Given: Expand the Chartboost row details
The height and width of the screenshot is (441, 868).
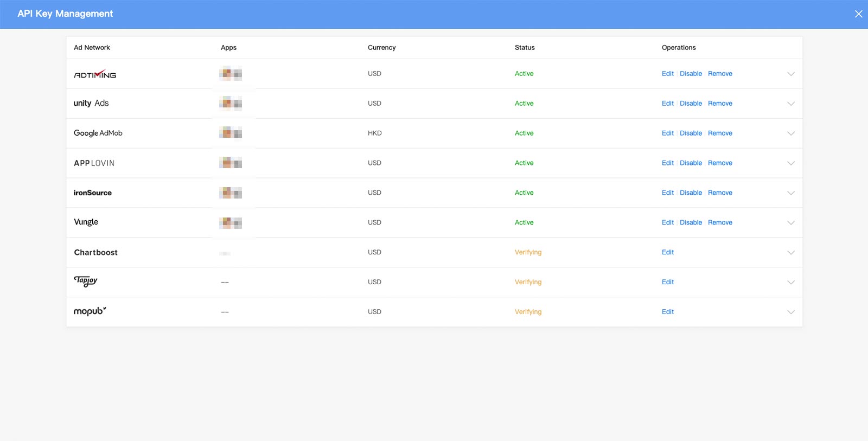Looking at the screenshot, I should [x=791, y=253].
